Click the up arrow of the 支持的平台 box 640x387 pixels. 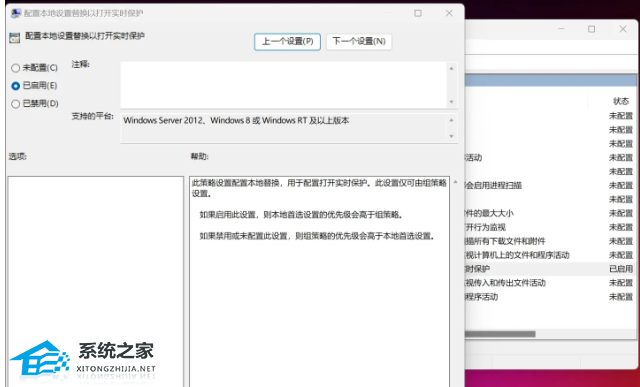pyautogui.click(x=451, y=120)
